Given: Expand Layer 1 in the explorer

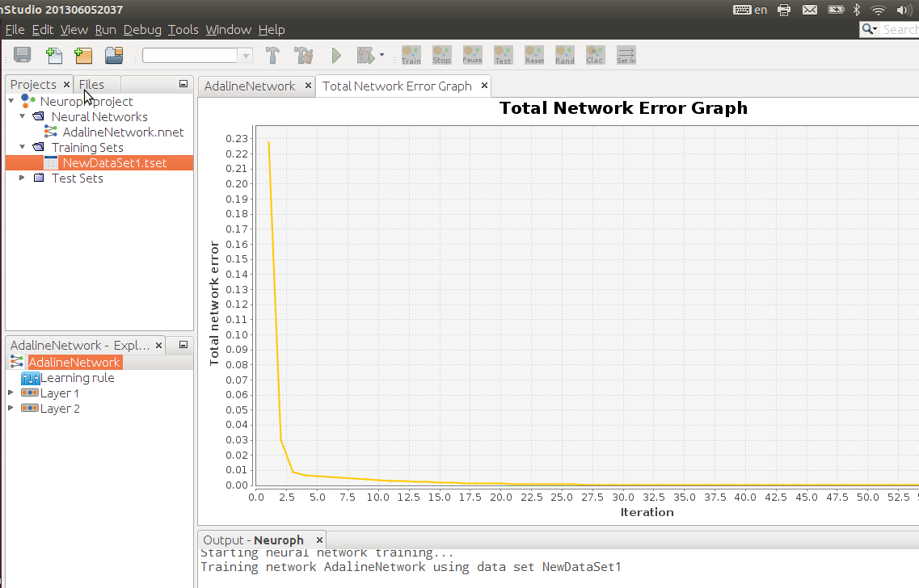Looking at the screenshot, I should [x=11, y=393].
